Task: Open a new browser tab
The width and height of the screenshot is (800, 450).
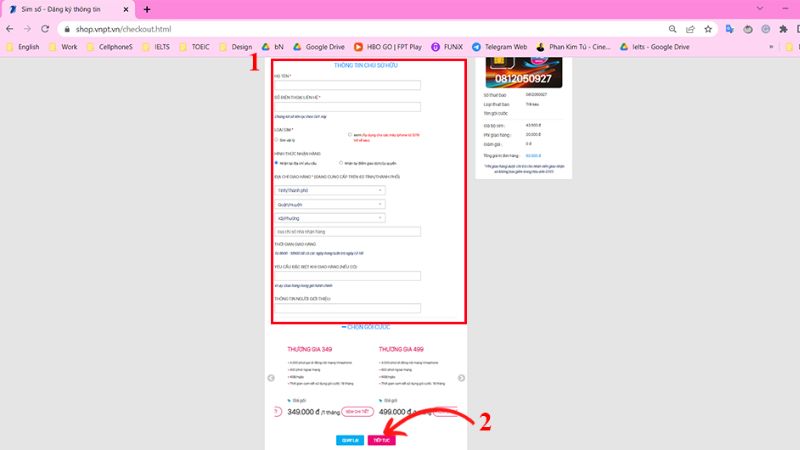Action: (147, 9)
